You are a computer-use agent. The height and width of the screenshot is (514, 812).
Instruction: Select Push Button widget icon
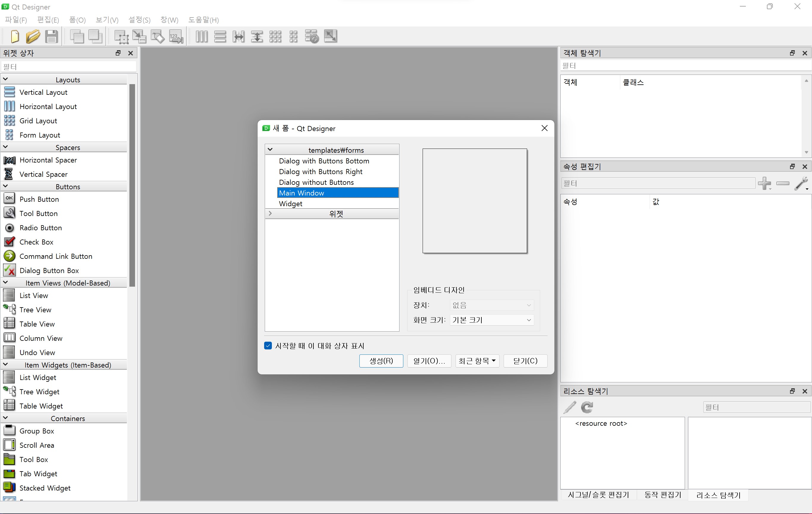[9, 199]
